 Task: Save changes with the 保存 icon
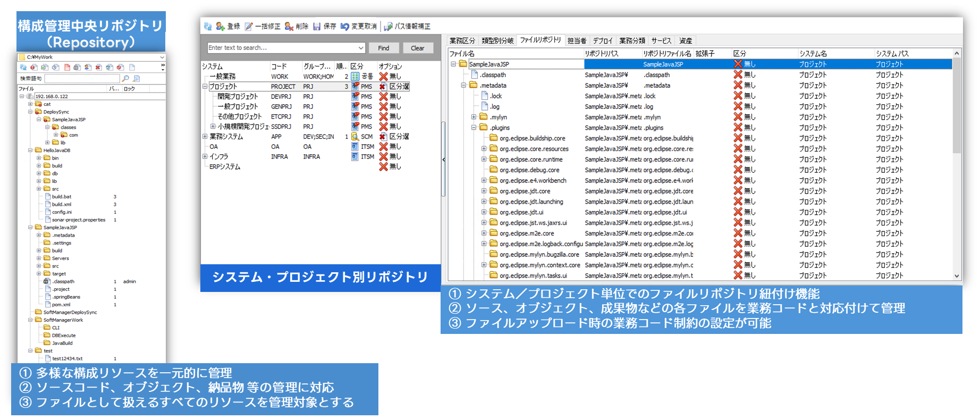coord(317,26)
